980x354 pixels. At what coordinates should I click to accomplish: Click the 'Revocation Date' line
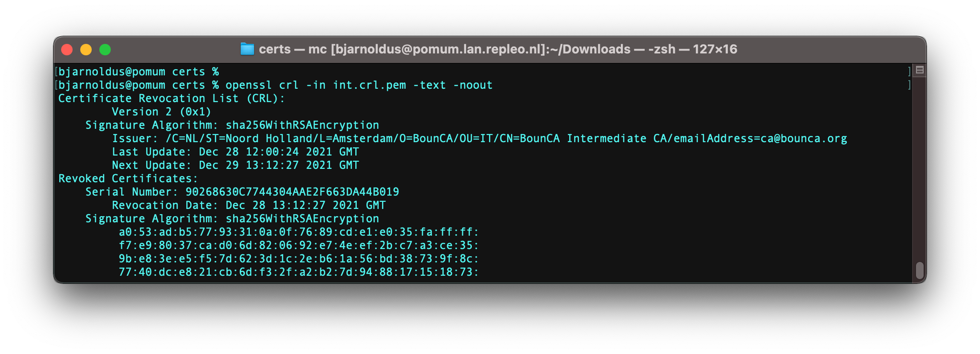249,205
